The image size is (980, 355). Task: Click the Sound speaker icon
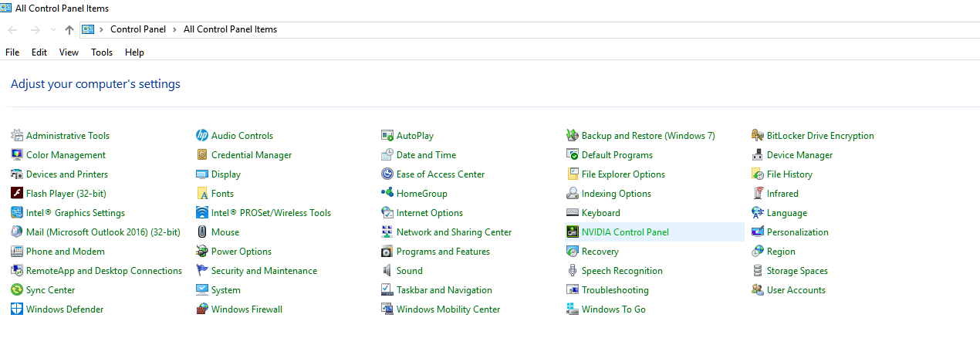click(x=387, y=271)
